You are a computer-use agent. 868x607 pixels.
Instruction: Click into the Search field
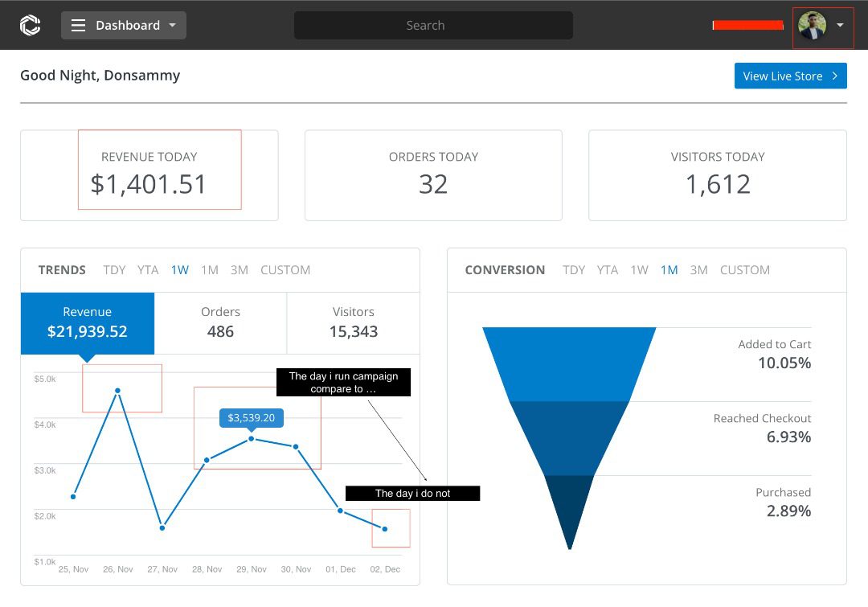433,25
